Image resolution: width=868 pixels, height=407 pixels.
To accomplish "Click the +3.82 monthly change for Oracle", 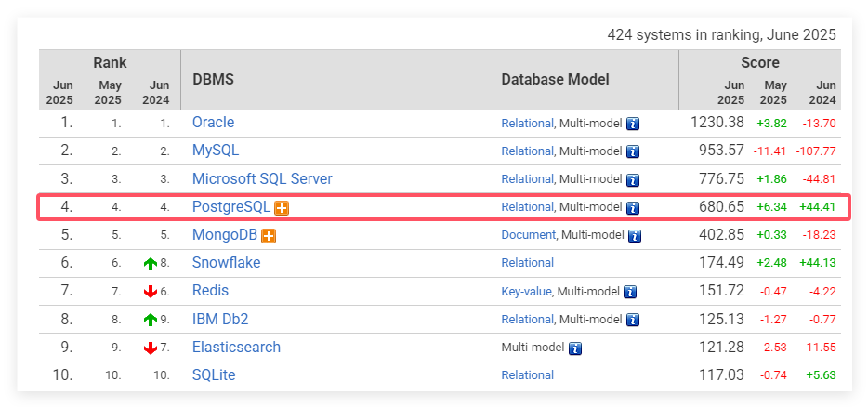I will [x=771, y=124].
